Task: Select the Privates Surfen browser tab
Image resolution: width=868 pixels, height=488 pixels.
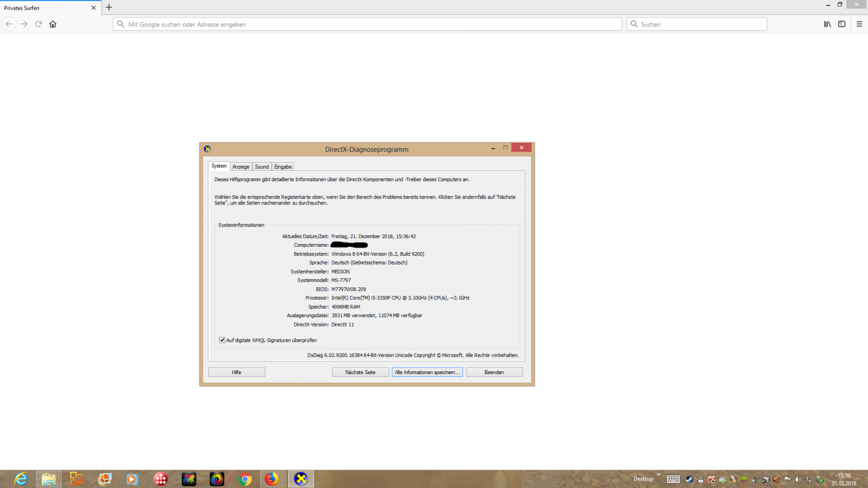Action: click(50, 8)
